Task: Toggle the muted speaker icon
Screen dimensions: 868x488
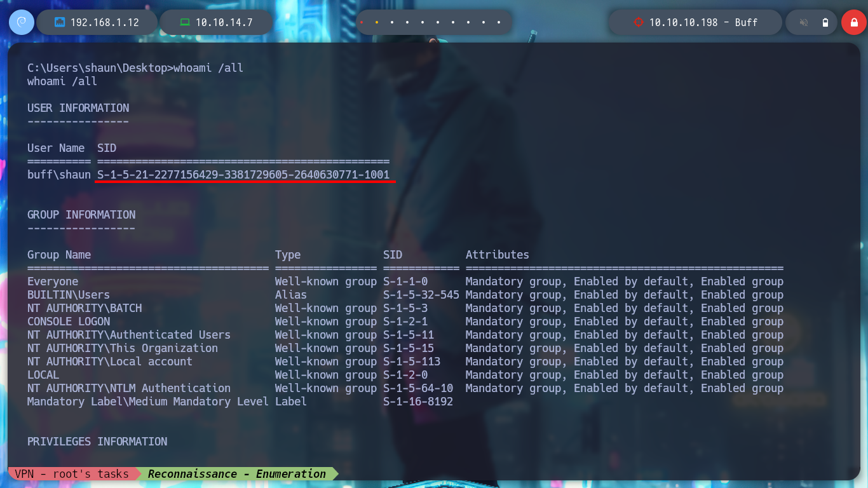Action: (804, 22)
